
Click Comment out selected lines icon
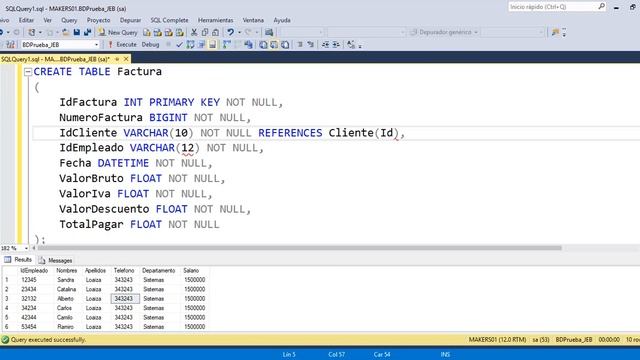tap(300, 44)
